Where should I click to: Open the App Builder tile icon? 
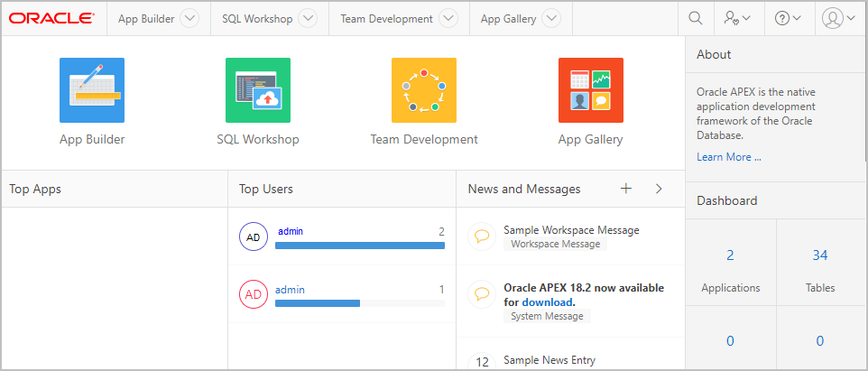click(92, 90)
